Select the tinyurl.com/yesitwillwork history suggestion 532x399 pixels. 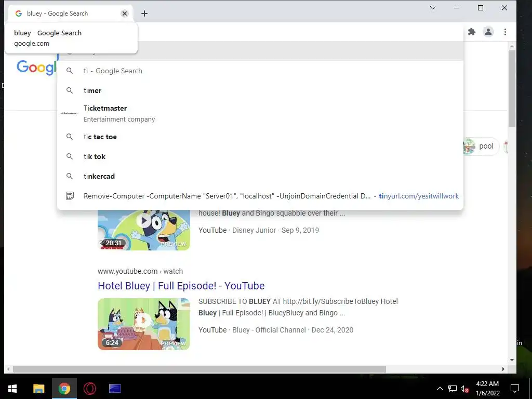[260, 196]
